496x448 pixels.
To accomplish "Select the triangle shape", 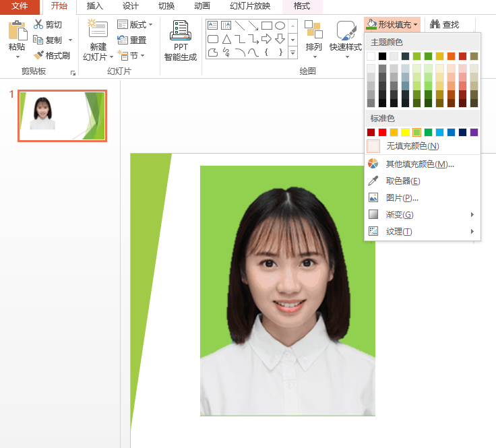I will [226, 39].
